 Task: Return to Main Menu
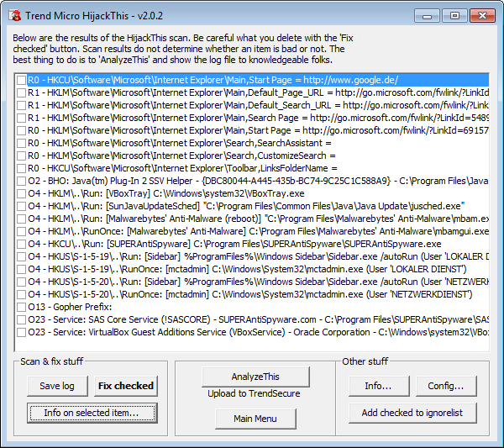255,419
